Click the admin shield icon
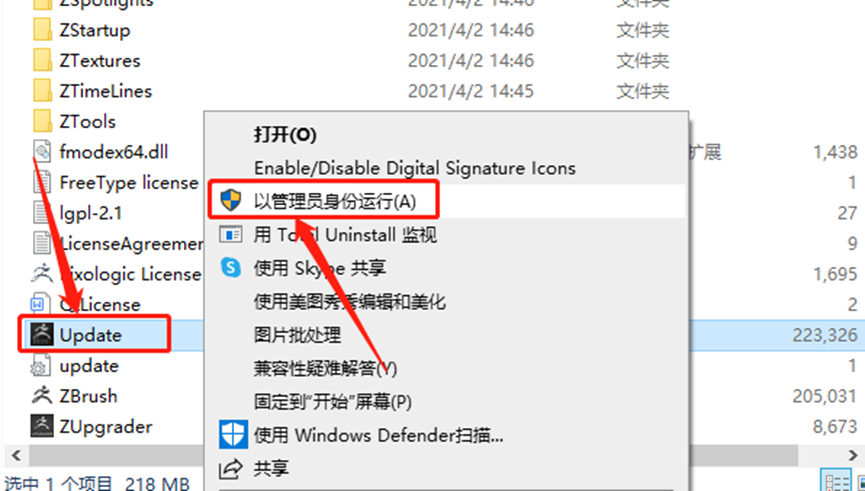Viewport: 865px width, 491px height. (231, 201)
